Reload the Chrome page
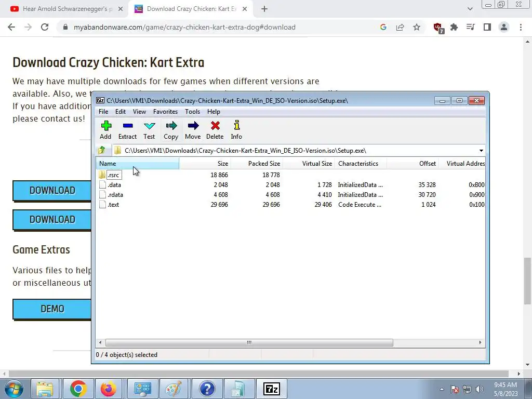Screen dimensions: 532x399 (x=45, y=27)
